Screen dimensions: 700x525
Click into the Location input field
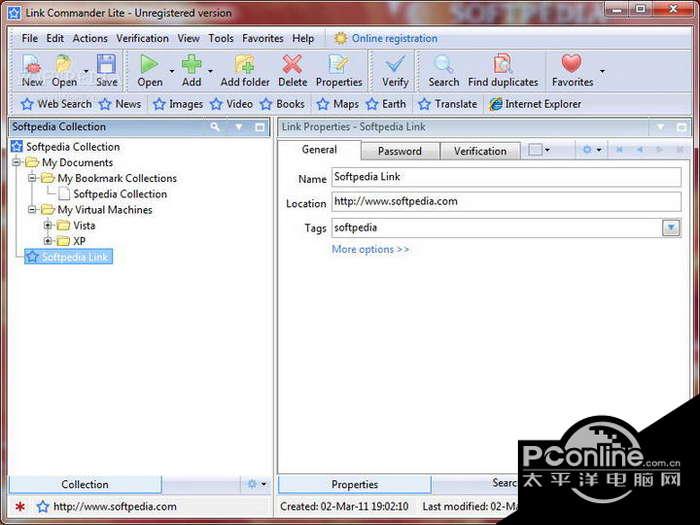(506, 201)
